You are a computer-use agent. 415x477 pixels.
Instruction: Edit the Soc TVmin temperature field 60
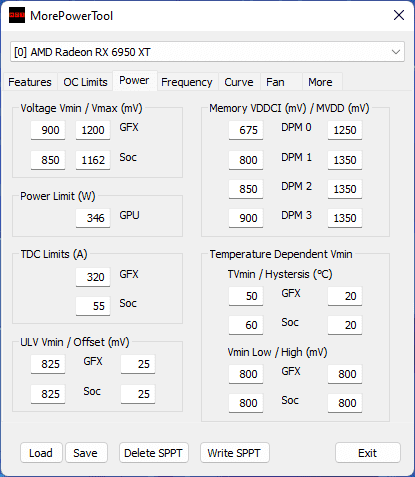click(x=246, y=325)
